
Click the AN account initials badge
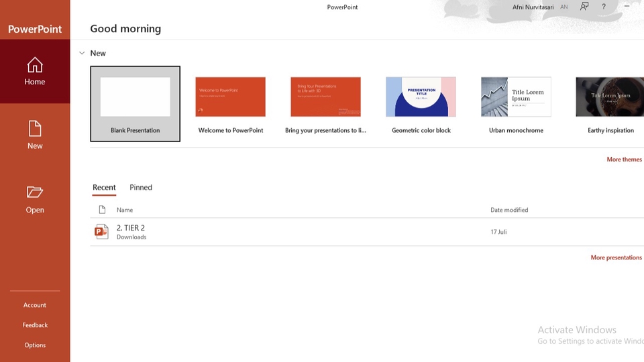(x=564, y=7)
